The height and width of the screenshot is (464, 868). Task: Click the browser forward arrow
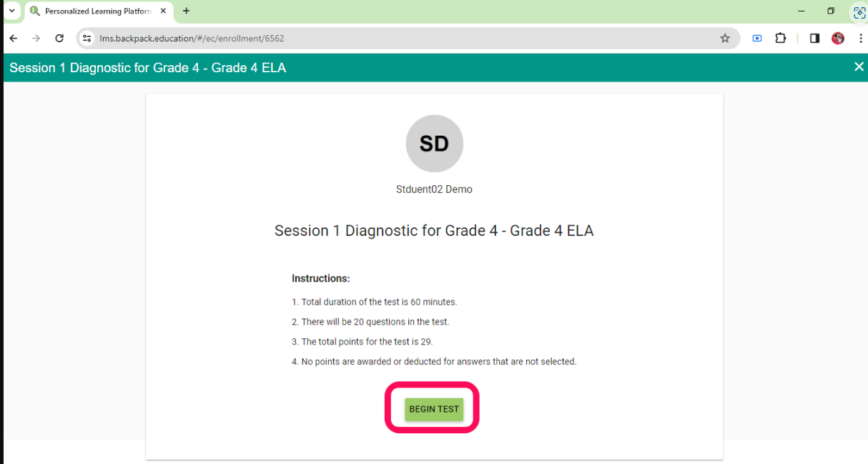coord(36,39)
